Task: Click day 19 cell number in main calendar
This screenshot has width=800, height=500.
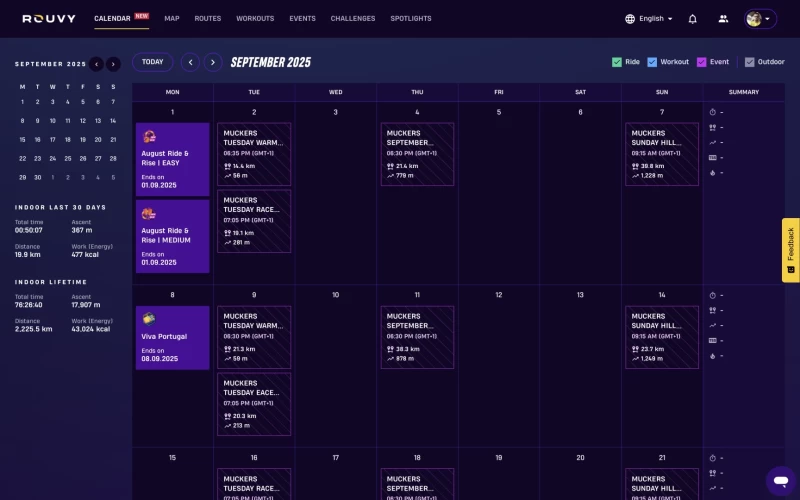Action: (499, 458)
